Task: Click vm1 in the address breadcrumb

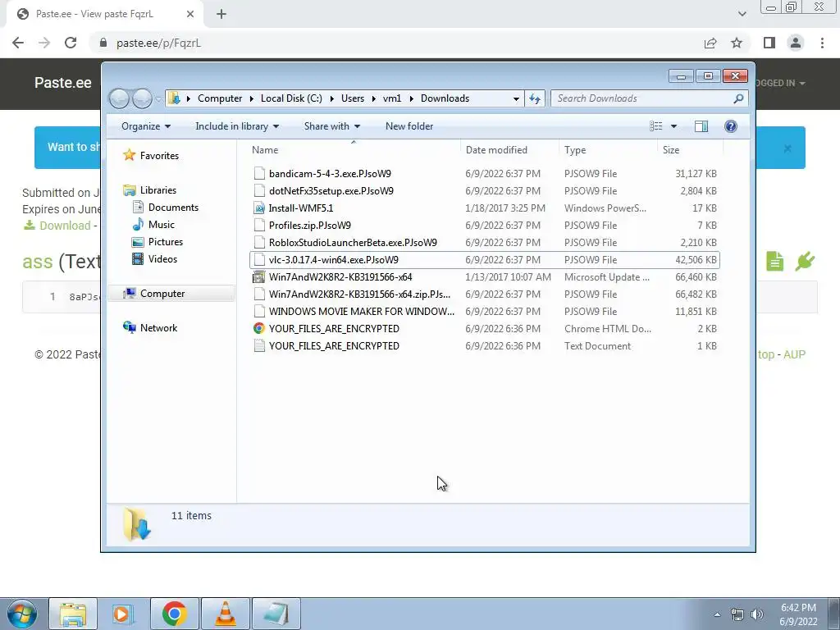Action: [392, 98]
